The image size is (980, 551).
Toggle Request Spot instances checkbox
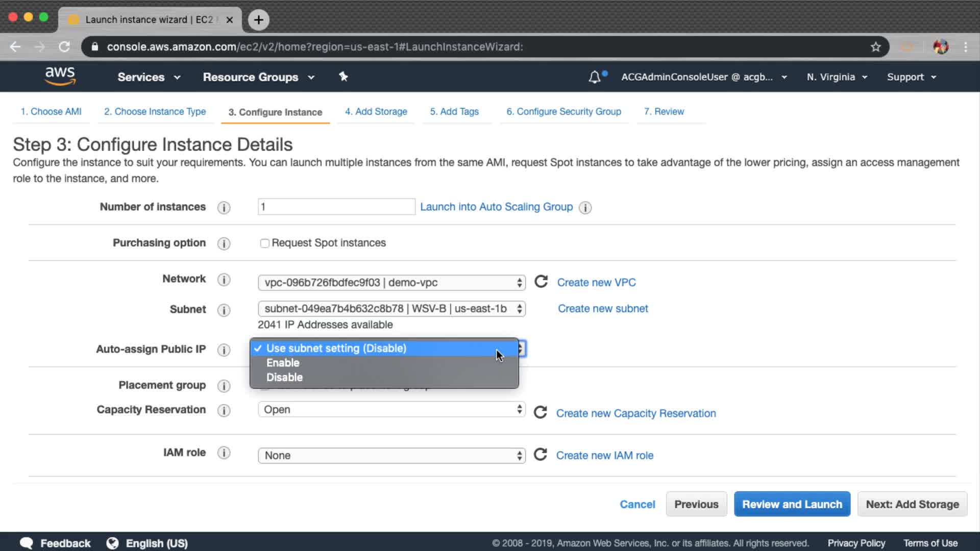(264, 243)
